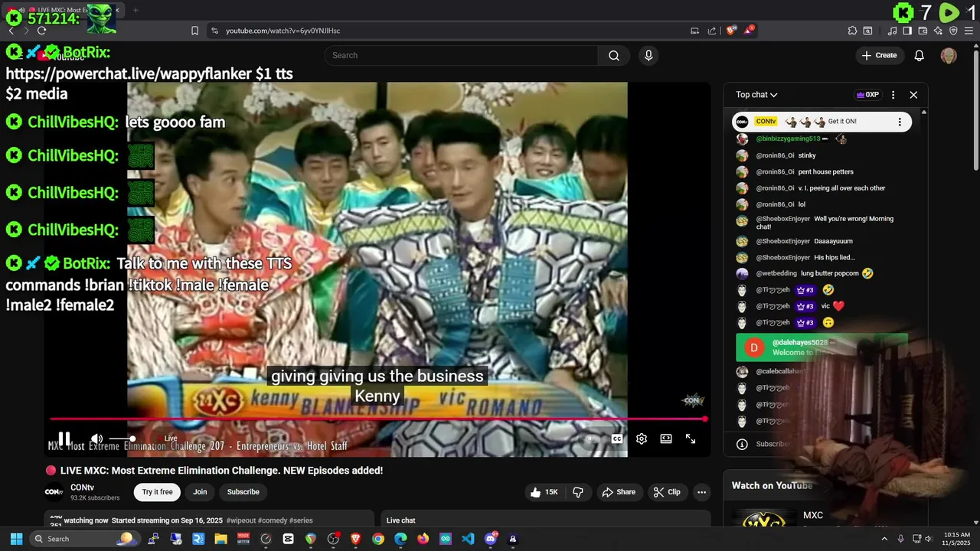
Task: Open Brave Shields lion icon
Action: 731,31
